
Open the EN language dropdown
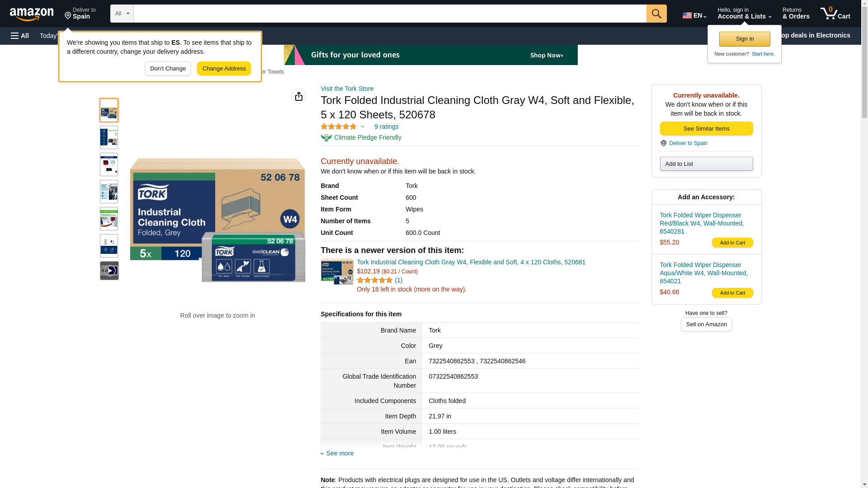point(694,15)
